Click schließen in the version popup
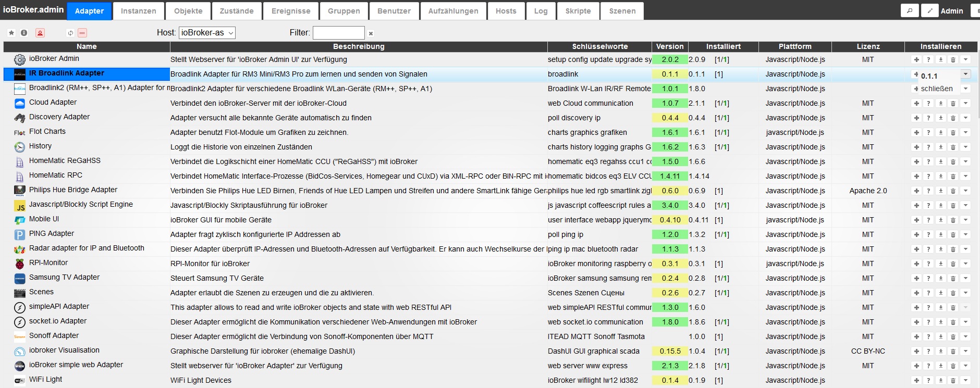The image size is (980, 388). (x=937, y=89)
